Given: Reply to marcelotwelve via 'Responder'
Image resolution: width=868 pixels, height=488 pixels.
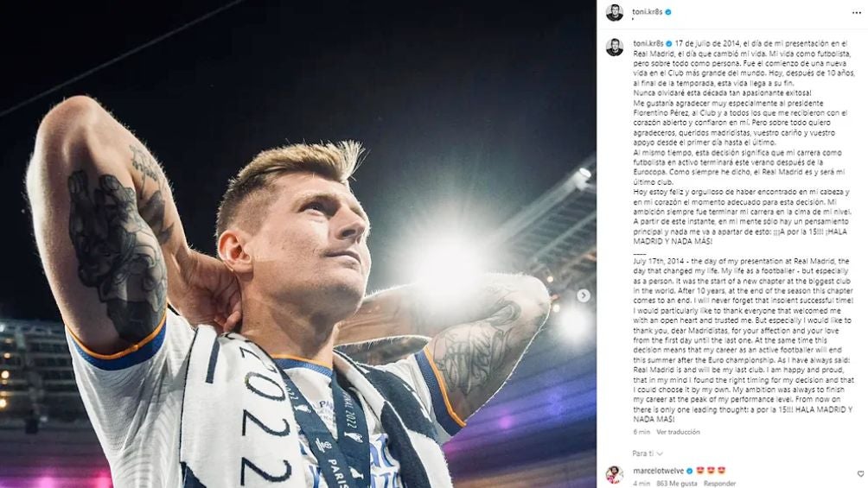Looking at the screenshot, I should point(719,484).
